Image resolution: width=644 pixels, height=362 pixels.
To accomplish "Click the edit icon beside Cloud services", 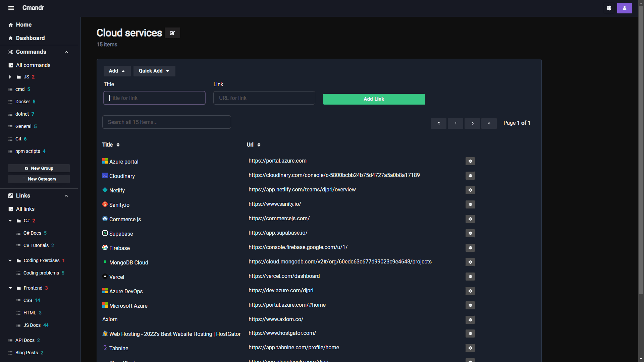I will pyautogui.click(x=172, y=33).
